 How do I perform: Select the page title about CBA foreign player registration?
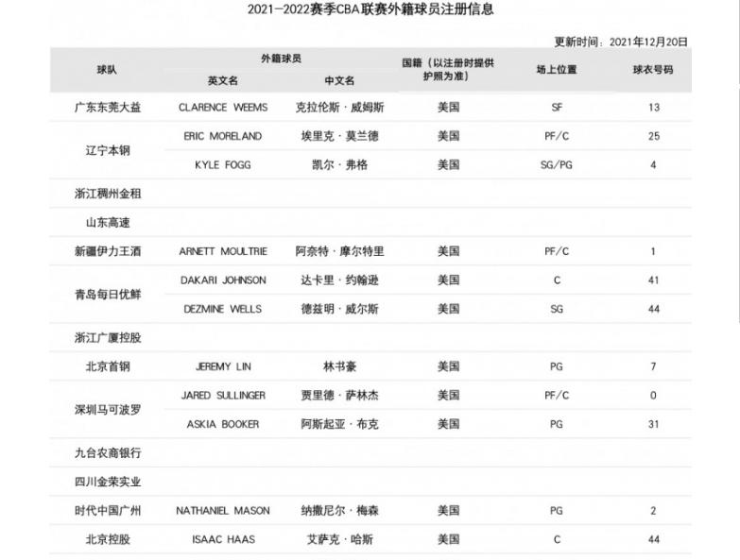coord(370,8)
